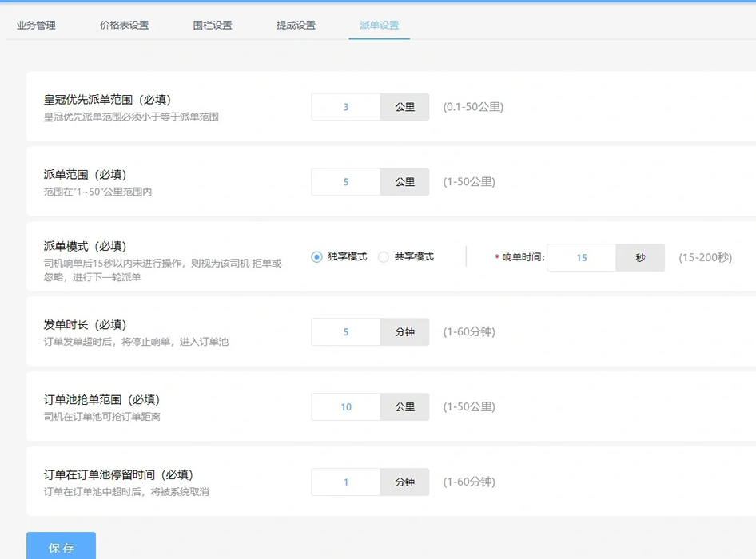Click the 分钟 label beside 订单在订单池停留时间
This screenshot has width=756, height=559.
coord(404,482)
